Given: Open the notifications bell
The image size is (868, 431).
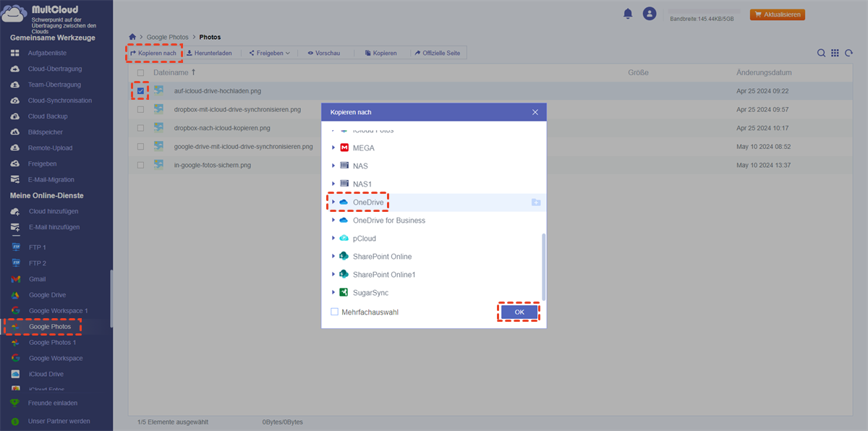Looking at the screenshot, I should tap(627, 14).
